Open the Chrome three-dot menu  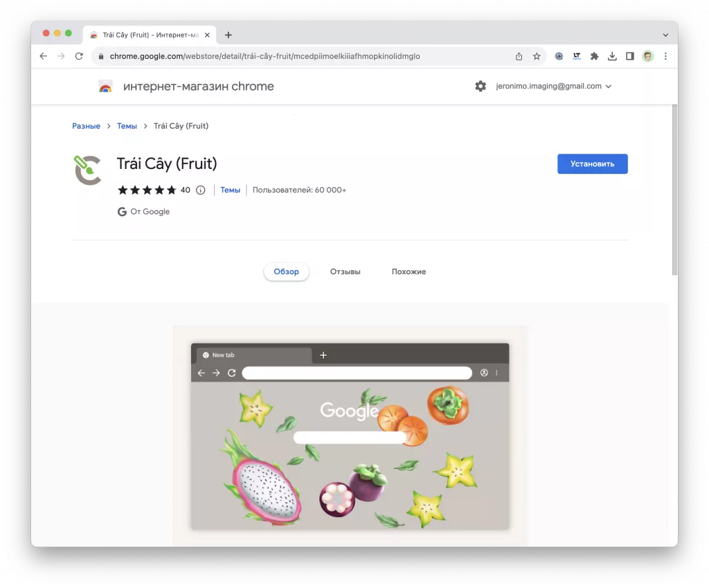pyautogui.click(x=665, y=56)
